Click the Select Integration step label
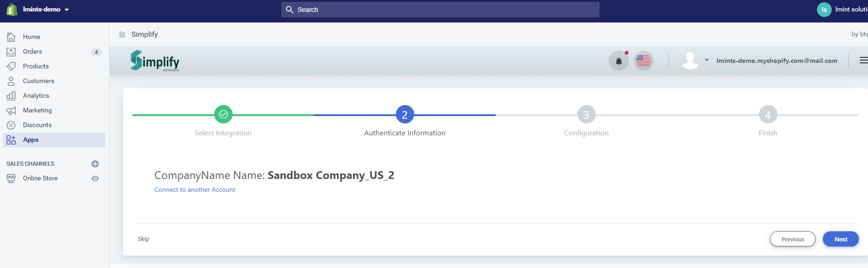Image resolution: width=868 pixels, height=268 pixels. [223, 133]
